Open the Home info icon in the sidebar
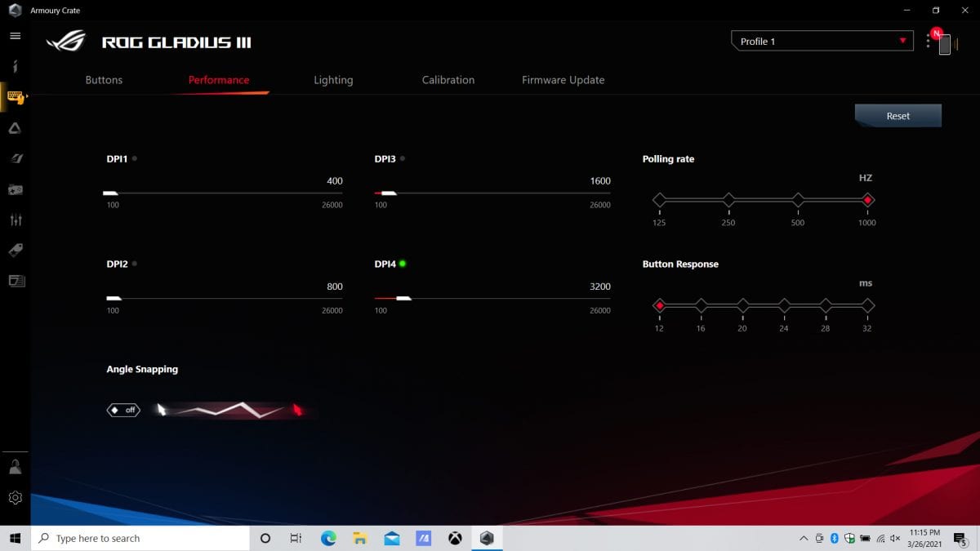Image resolution: width=980 pixels, height=551 pixels. coord(15,67)
